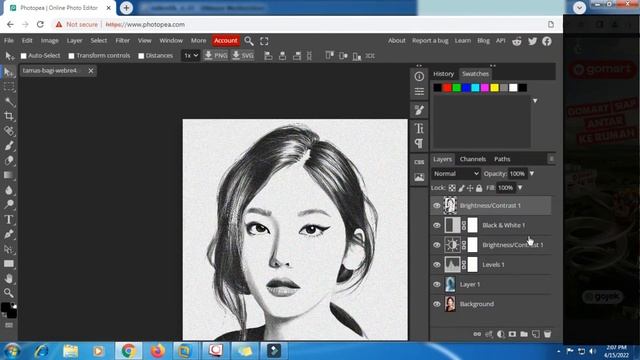Viewport: 640px width, 360px height.
Task: Select the Path Select tool
Action: coord(9,249)
